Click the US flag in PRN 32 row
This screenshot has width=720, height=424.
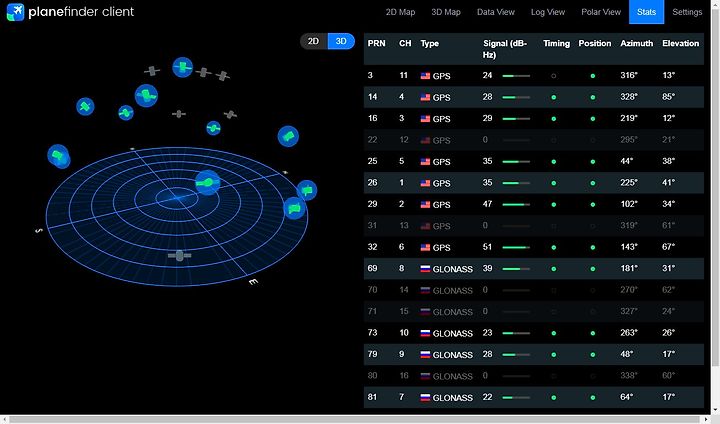425,247
